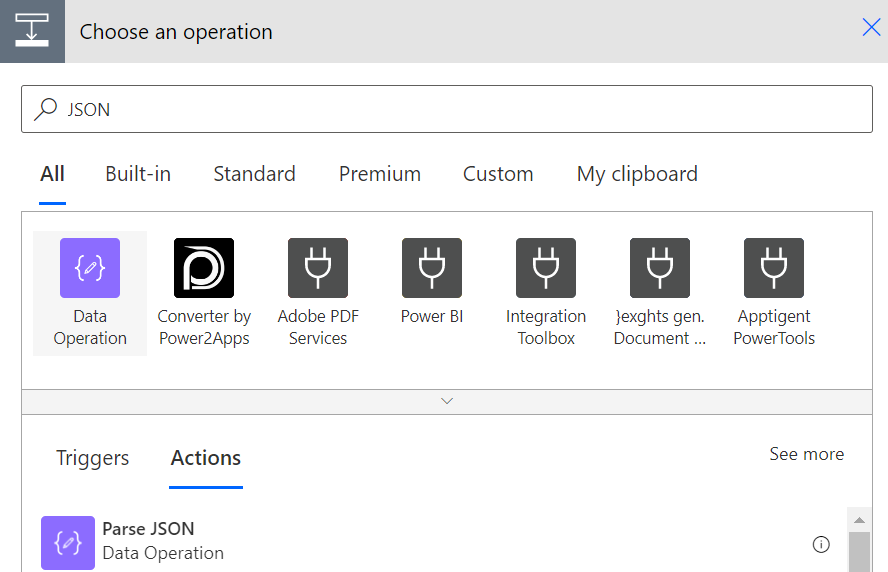Viewport: 888px width, 572px height.
Task: Click the search magnifier icon
Action: point(46,109)
